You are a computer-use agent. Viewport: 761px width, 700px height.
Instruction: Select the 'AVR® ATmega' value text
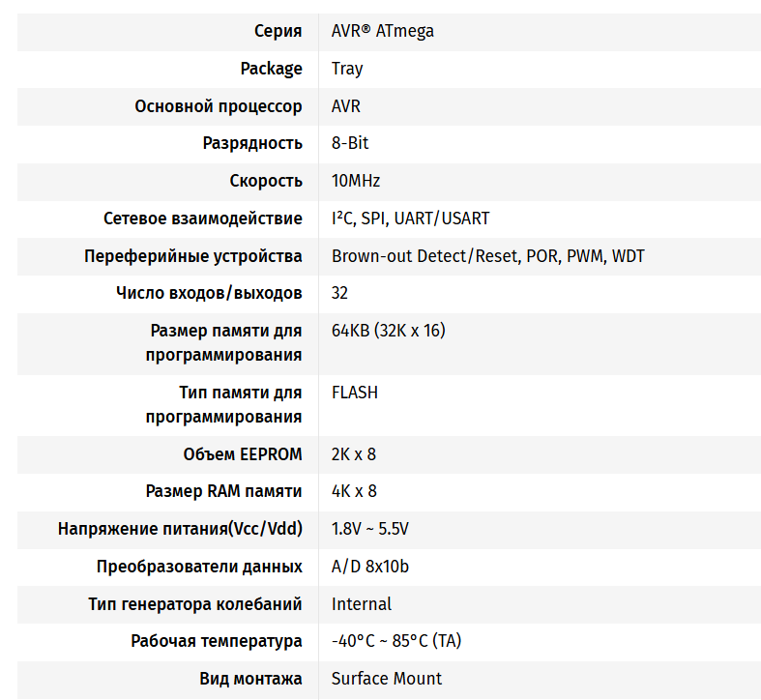tap(383, 31)
